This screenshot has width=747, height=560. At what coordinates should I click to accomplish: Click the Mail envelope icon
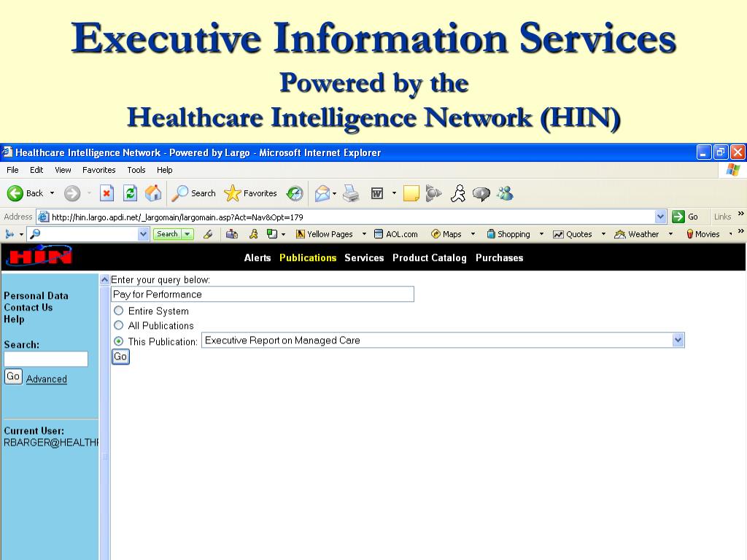[322, 193]
